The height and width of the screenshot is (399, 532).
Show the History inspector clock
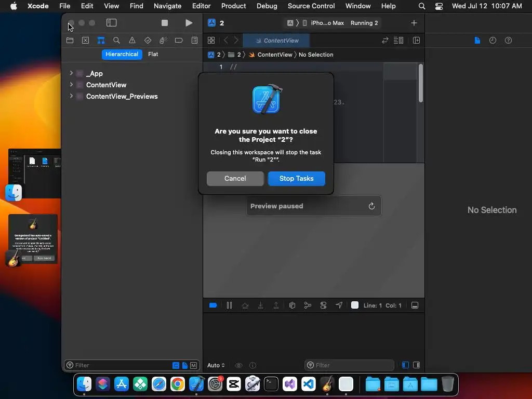tap(493, 41)
